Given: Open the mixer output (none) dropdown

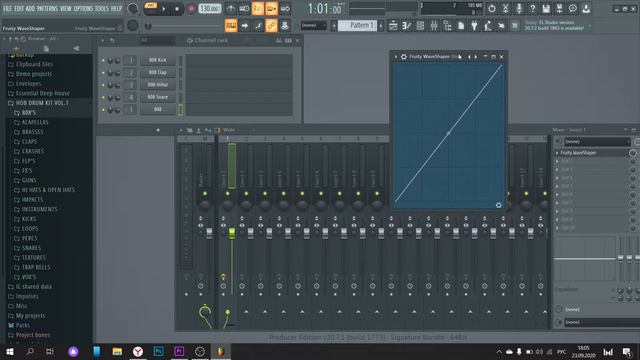Looking at the screenshot, I should (x=602, y=322).
